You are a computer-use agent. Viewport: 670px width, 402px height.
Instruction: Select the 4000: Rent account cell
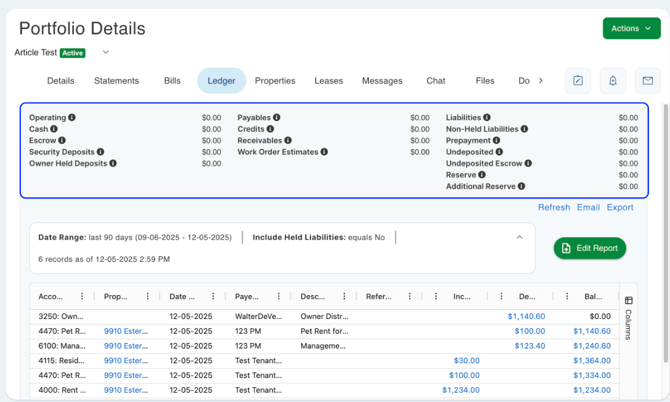pos(62,390)
